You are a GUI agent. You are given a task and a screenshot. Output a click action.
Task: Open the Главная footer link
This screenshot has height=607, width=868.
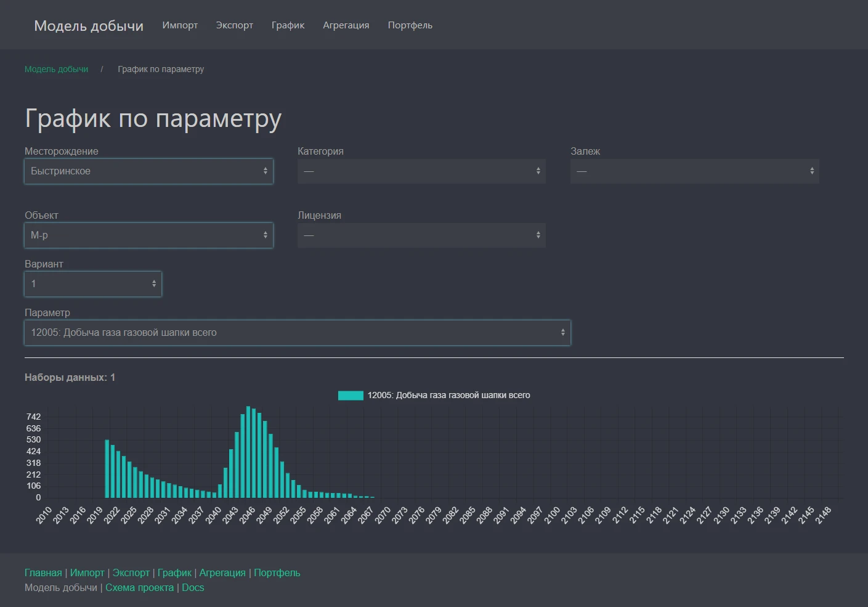[x=43, y=572]
